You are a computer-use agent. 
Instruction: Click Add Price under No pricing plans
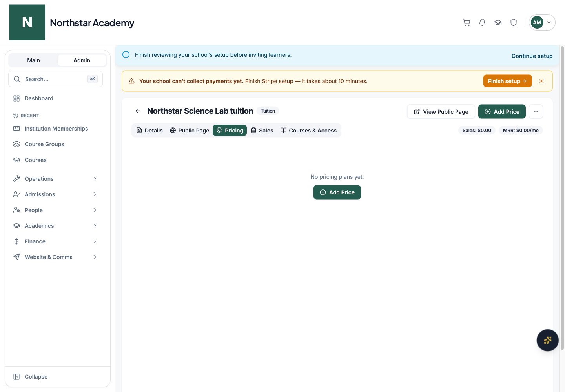click(337, 192)
